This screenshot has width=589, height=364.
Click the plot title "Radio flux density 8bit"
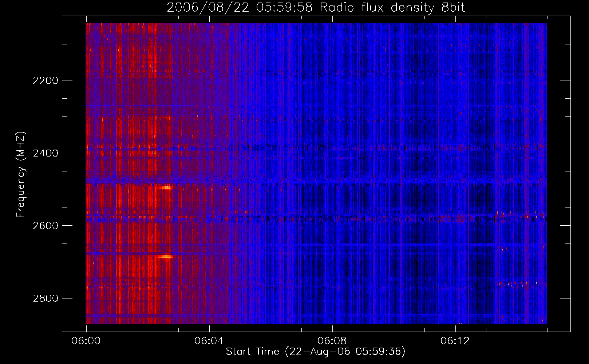tap(392, 7)
